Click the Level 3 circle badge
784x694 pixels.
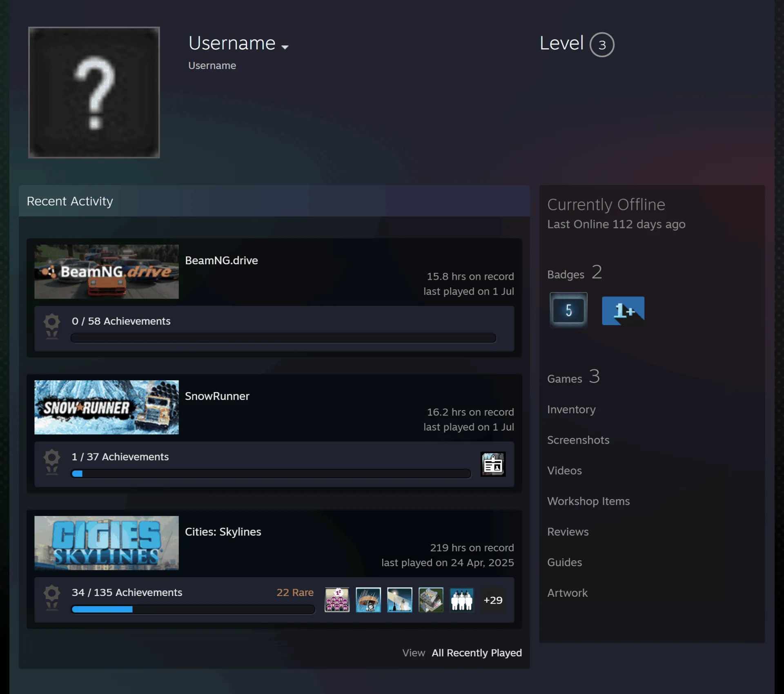pos(602,45)
